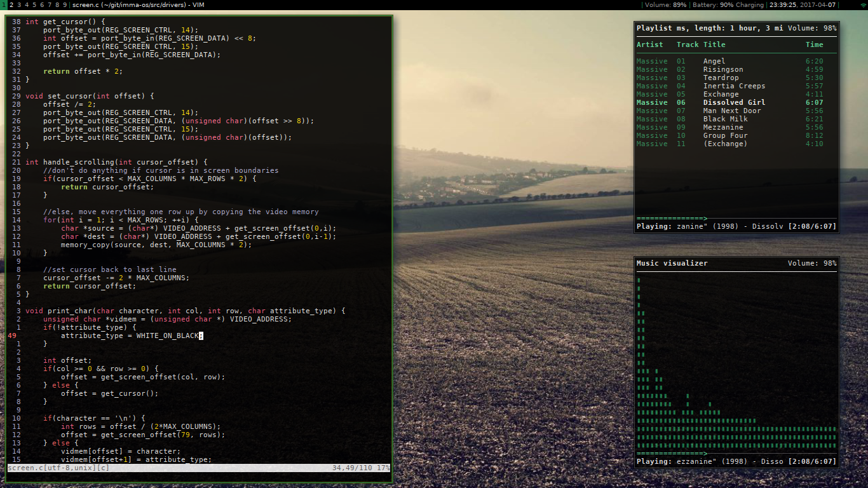Viewport: 868px width, 488px height.
Task: Place cursor on print_char function signature
Action: (x=185, y=311)
